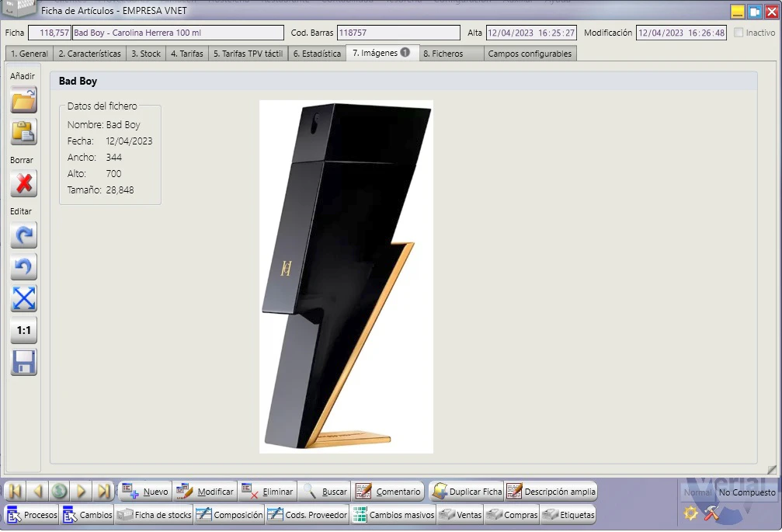Toggle the Inactivo checkbox
This screenshot has width=782, height=532.
pos(739,33)
